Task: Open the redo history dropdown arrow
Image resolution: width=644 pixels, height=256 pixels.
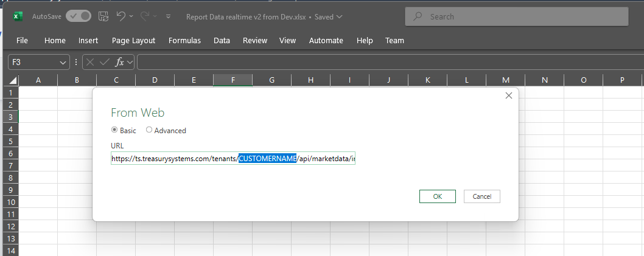Action: tap(155, 16)
